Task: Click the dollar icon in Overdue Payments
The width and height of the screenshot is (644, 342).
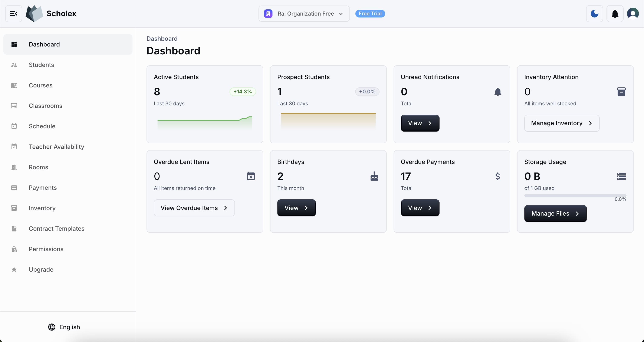Action: [497, 176]
